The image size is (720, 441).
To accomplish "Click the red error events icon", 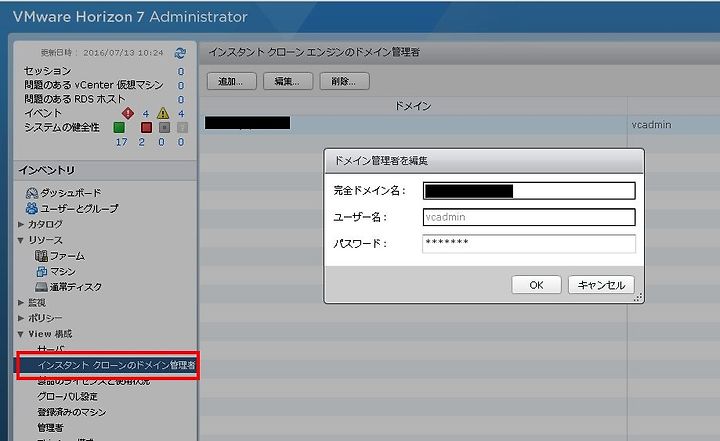I will (128, 113).
